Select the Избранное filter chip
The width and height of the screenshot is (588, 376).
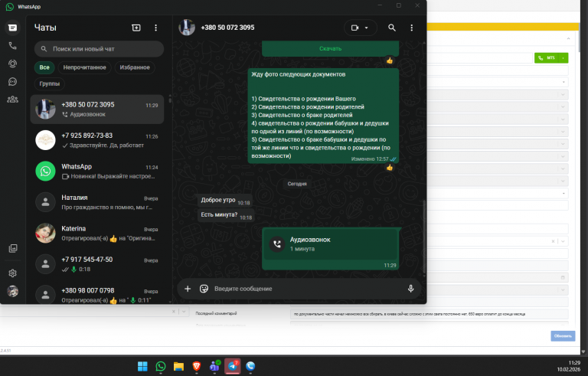(135, 67)
